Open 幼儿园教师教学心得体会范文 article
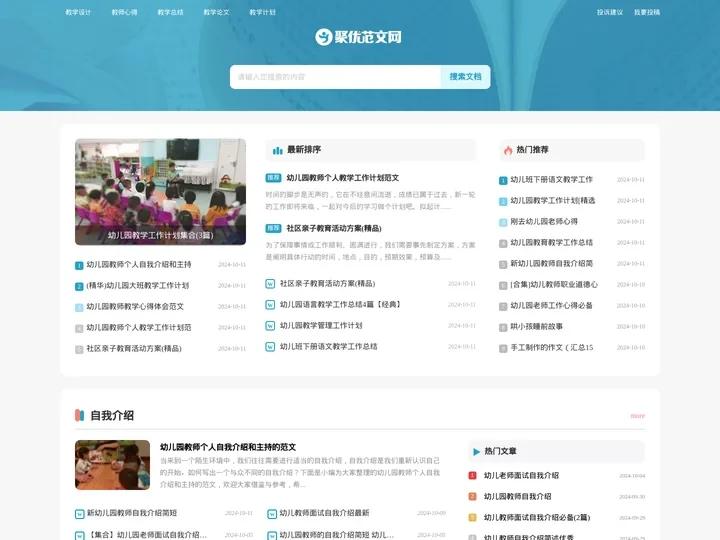Viewport: 720px width, 540px height. pyautogui.click(x=135, y=306)
